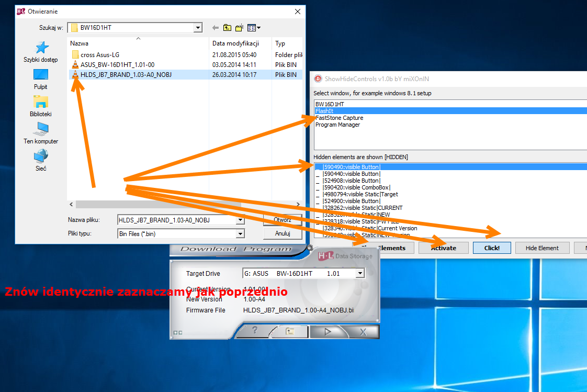
Task: Go back using the arrow in open dialog
Action: pyautogui.click(x=215, y=28)
